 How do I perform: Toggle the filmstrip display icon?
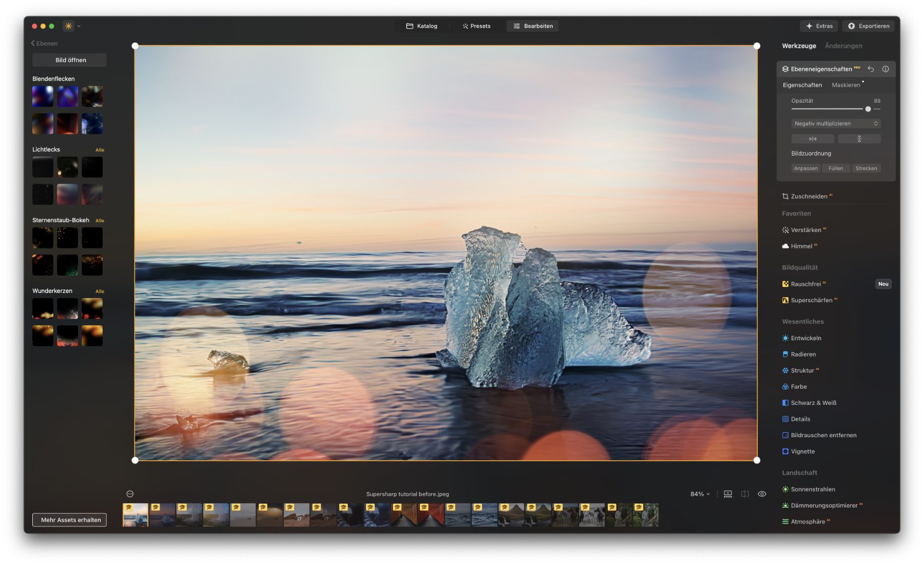[728, 494]
